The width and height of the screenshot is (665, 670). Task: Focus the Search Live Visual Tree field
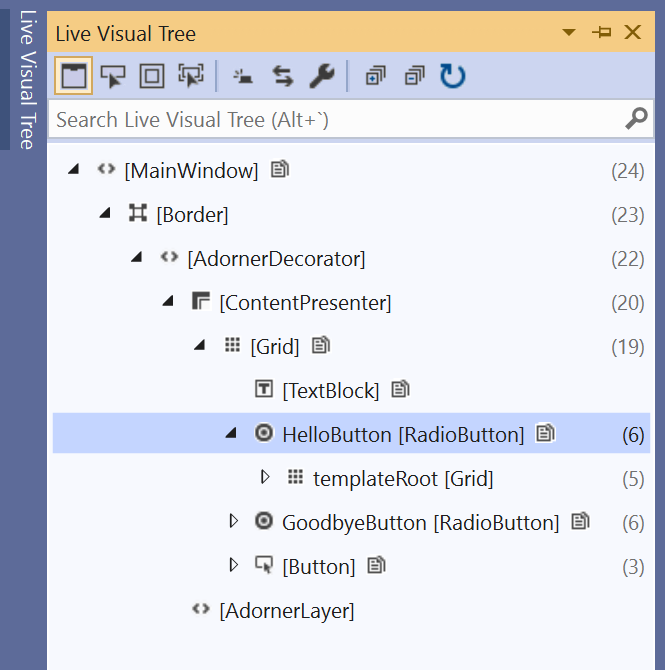tap(350, 119)
